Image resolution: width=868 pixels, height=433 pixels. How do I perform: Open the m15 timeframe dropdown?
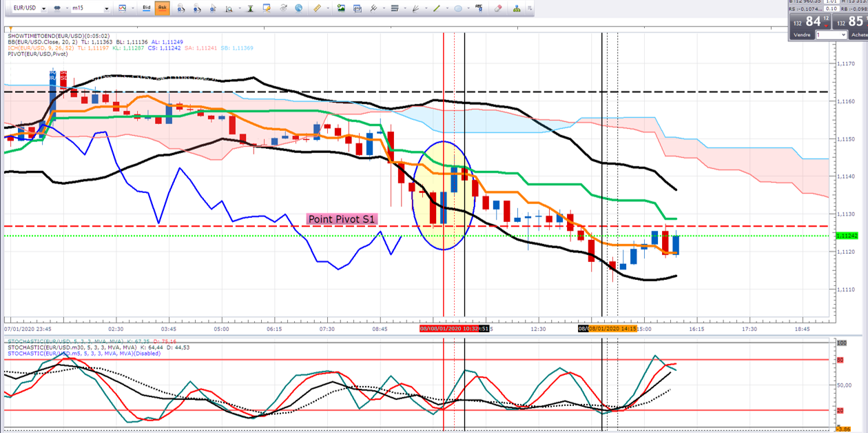tap(107, 8)
